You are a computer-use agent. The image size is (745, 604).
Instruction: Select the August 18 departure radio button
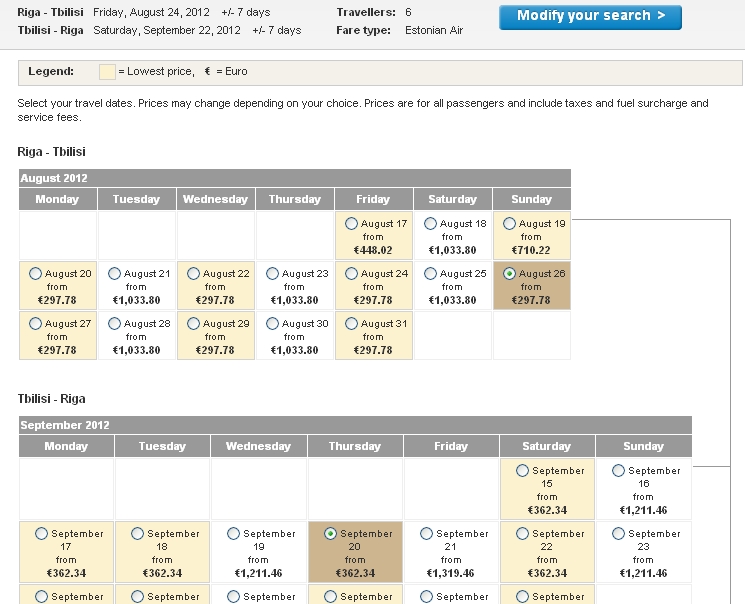[x=430, y=223]
